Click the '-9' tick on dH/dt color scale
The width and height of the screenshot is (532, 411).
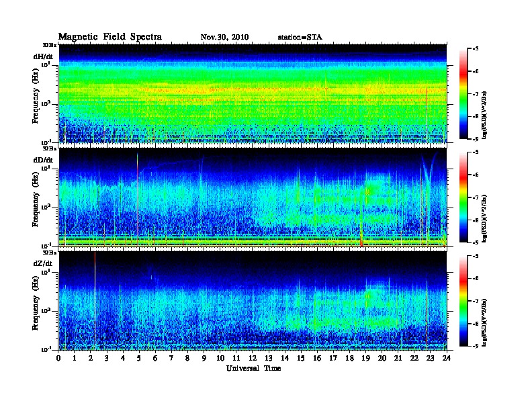click(476, 139)
